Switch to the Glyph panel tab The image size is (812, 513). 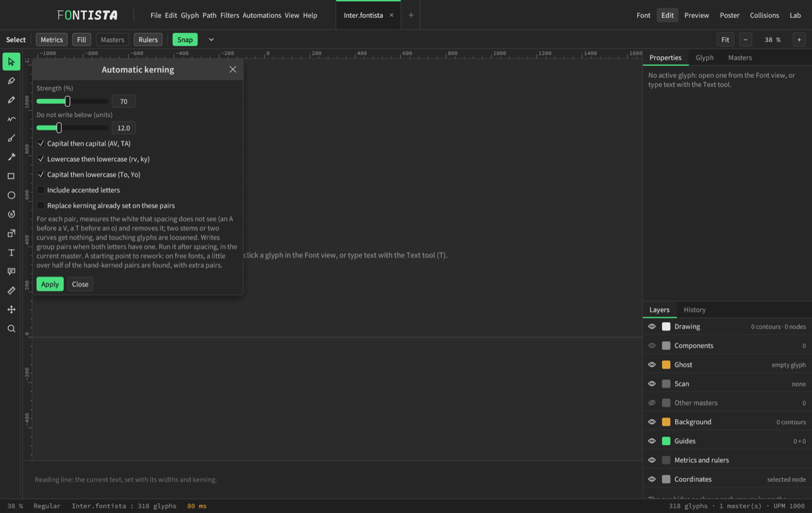point(704,57)
